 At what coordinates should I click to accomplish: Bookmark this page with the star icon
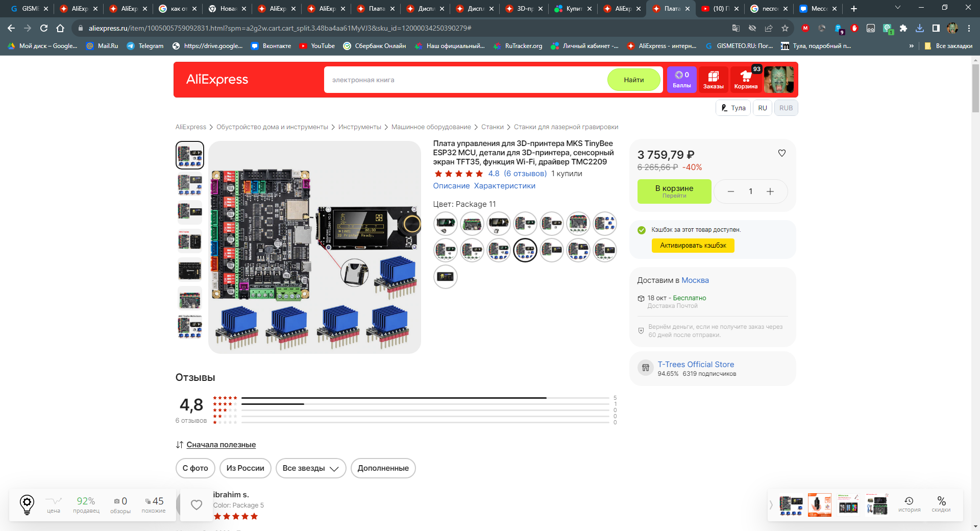point(785,28)
